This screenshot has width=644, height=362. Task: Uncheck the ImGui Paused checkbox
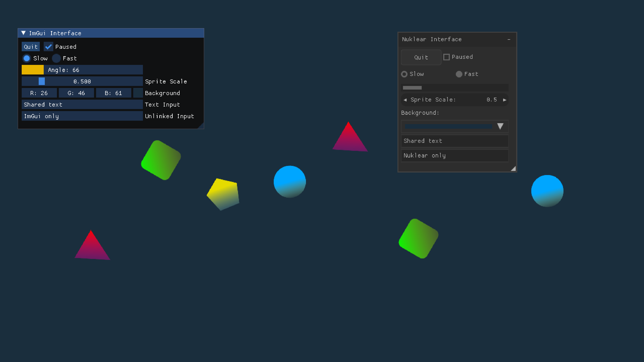point(48,47)
